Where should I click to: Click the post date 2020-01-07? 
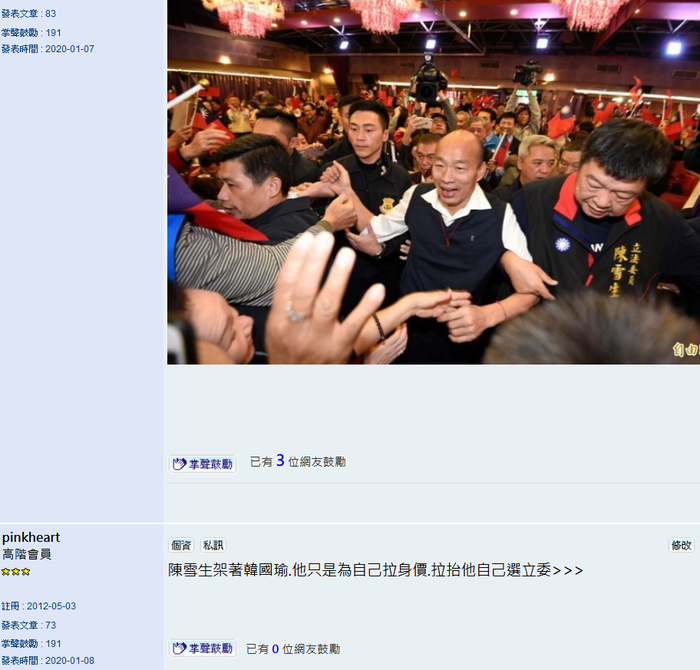tap(70, 49)
